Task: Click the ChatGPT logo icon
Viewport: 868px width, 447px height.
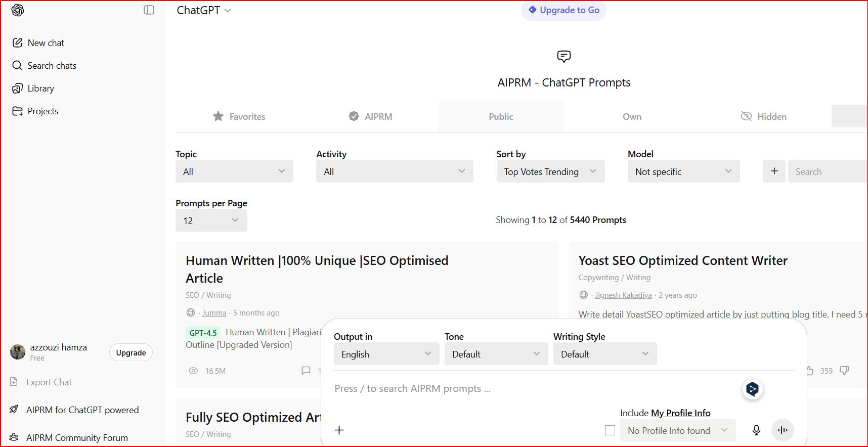Action: (x=18, y=10)
